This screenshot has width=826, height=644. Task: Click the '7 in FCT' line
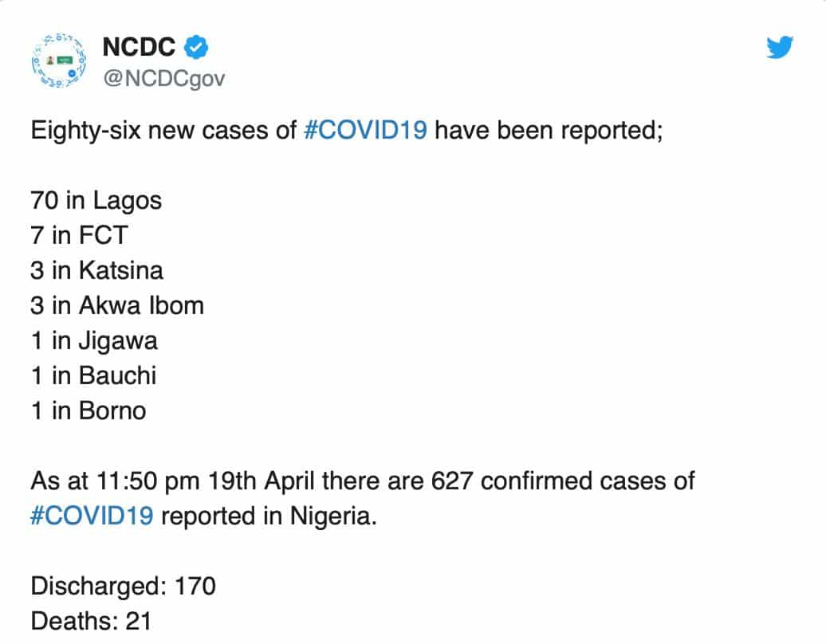click(x=79, y=235)
